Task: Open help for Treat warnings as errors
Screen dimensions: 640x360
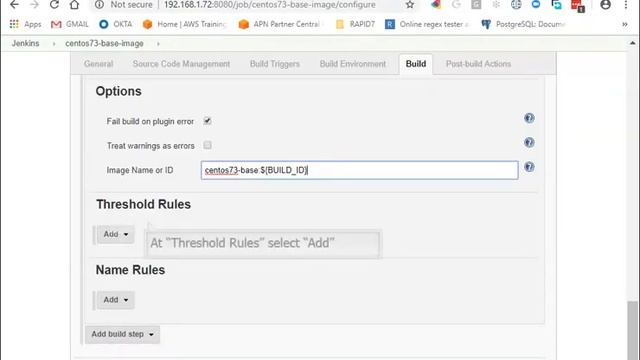Action: (x=529, y=142)
